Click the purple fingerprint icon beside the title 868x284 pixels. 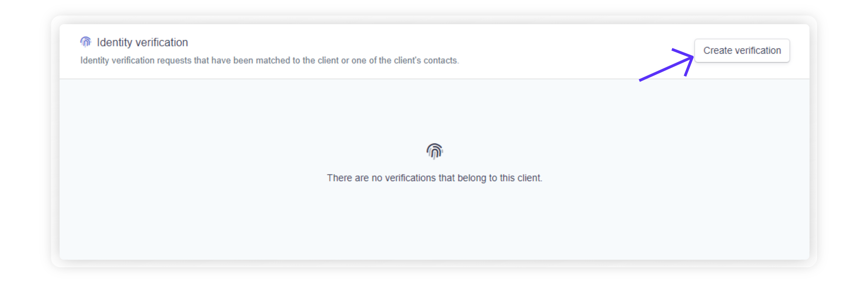[x=86, y=42]
